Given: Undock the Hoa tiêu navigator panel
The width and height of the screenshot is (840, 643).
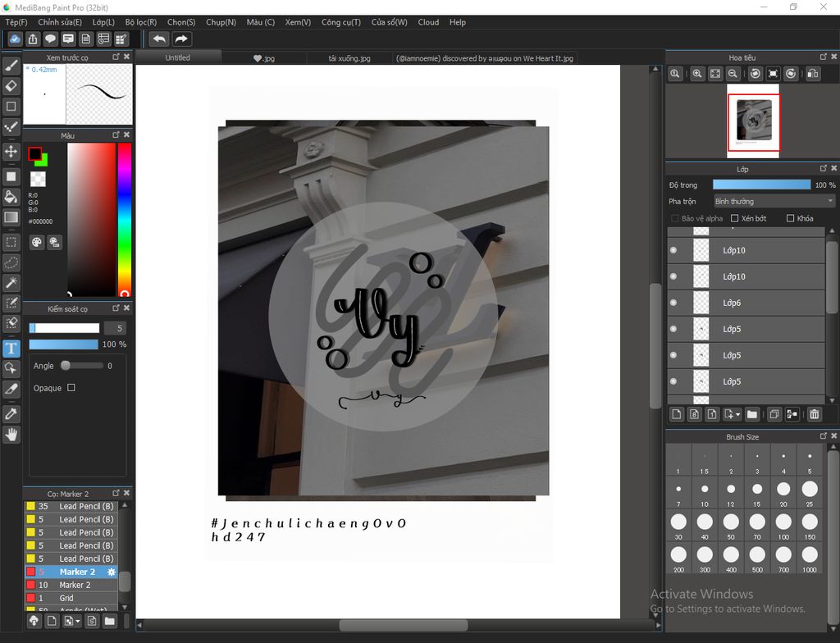Looking at the screenshot, I should [x=824, y=57].
